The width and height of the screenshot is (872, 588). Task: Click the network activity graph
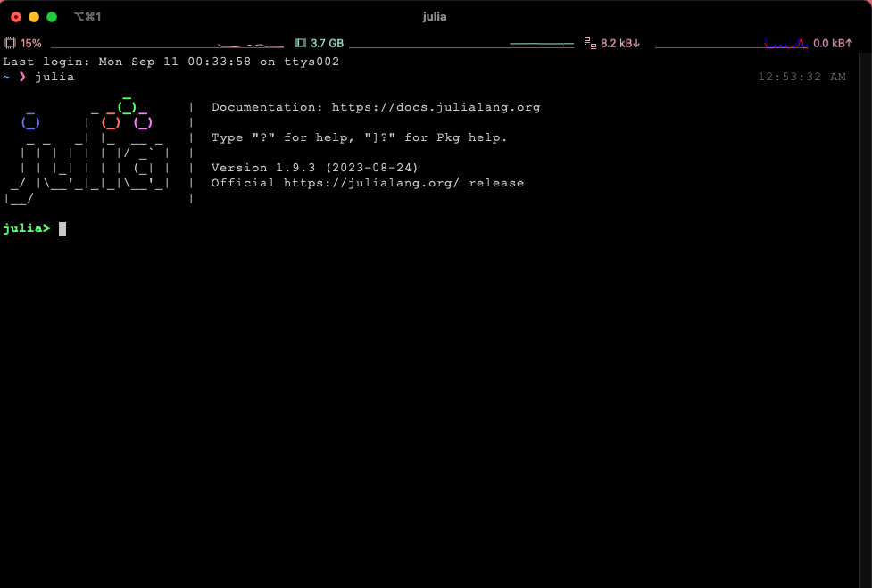tap(731, 44)
